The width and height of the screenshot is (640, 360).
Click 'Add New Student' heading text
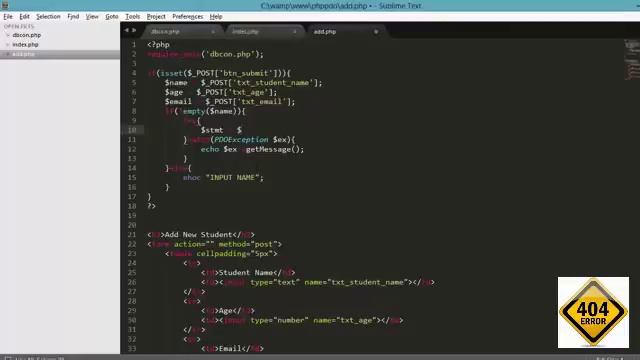point(198,235)
